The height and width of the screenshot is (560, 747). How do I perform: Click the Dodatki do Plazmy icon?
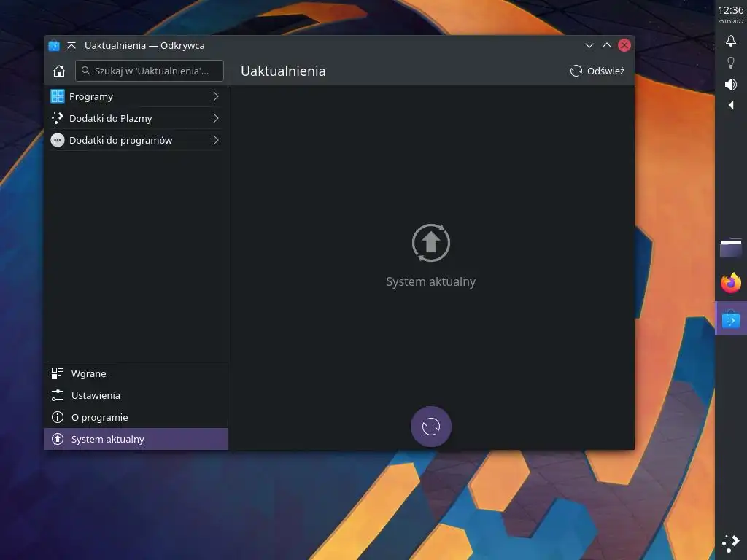tap(57, 118)
